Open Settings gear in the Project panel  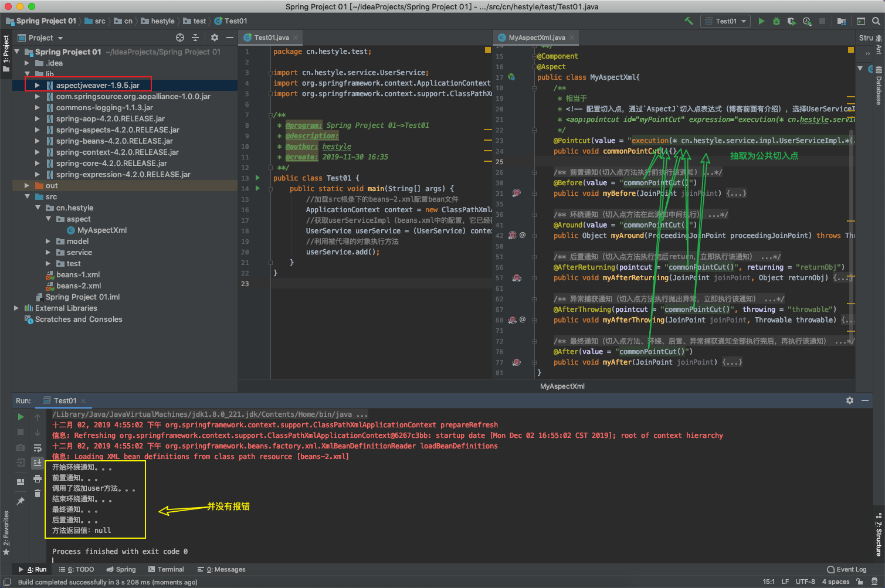[x=213, y=38]
